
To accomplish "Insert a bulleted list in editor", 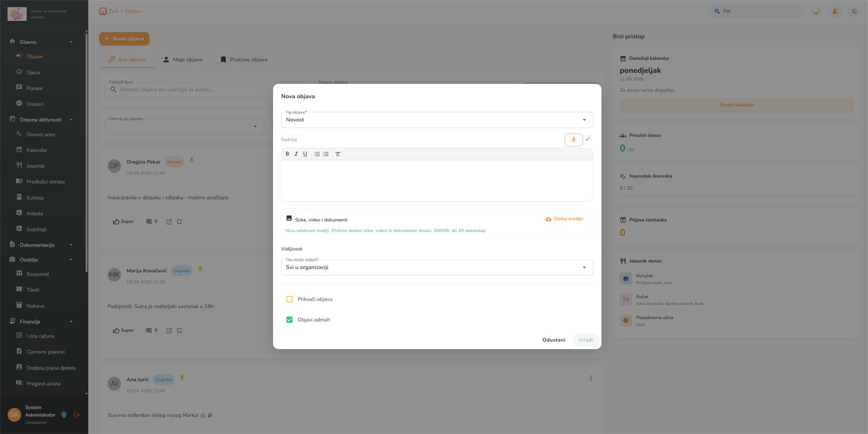I will (x=317, y=154).
